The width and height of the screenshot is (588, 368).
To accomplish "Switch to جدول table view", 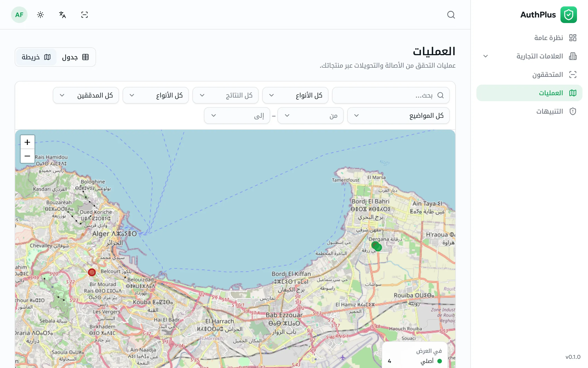I will (x=75, y=57).
